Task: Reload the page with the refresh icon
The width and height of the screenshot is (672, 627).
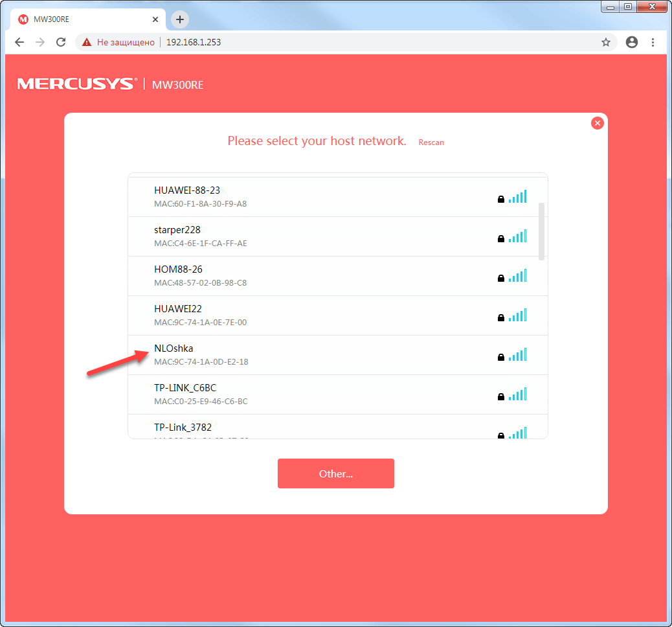Action: [x=61, y=42]
